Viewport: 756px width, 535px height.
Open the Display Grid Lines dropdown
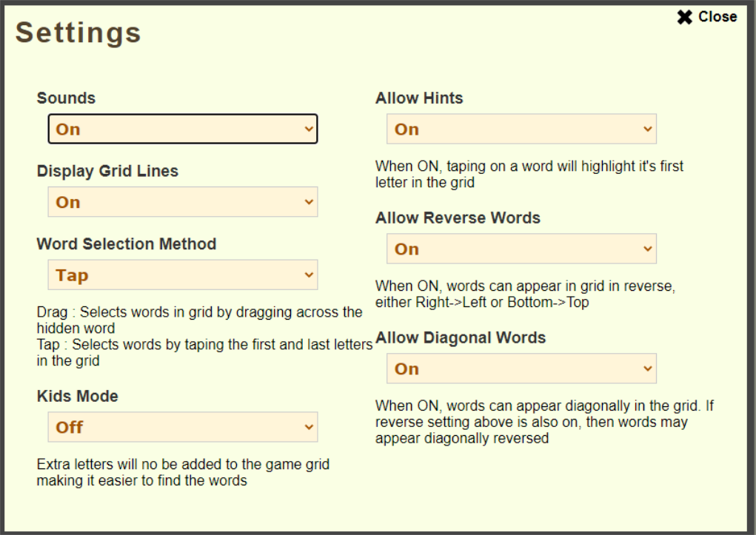pyautogui.click(x=182, y=202)
